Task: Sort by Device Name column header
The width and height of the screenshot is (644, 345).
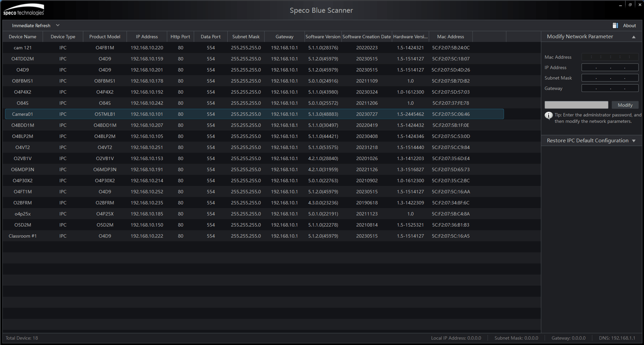Action: 23,37
